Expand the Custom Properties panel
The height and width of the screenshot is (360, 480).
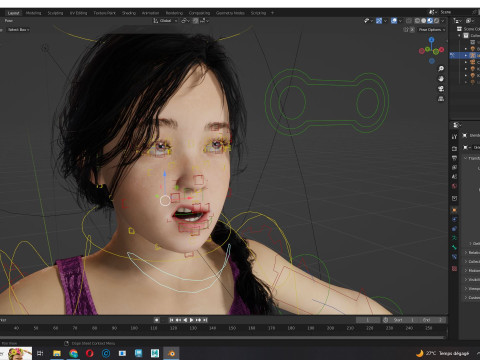coord(472,298)
